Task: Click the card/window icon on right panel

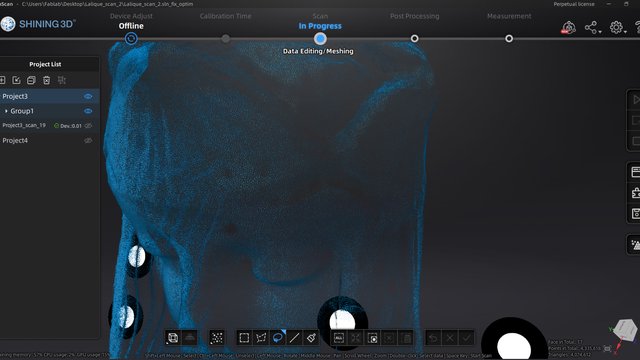Action: 635,172
